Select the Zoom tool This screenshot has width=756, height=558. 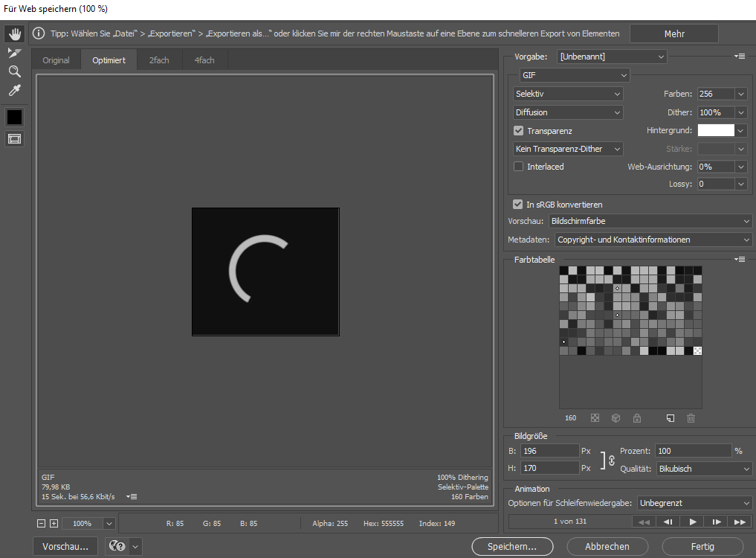pos(14,71)
